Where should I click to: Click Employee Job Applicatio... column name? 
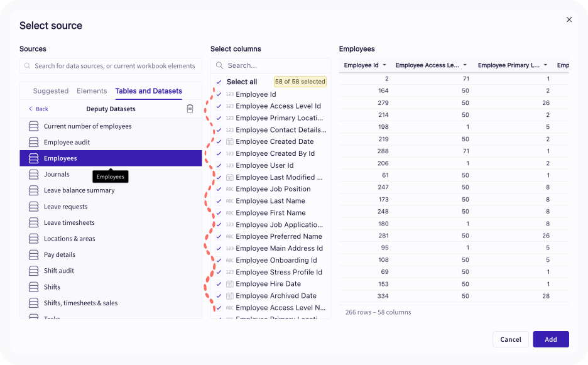coord(279,225)
